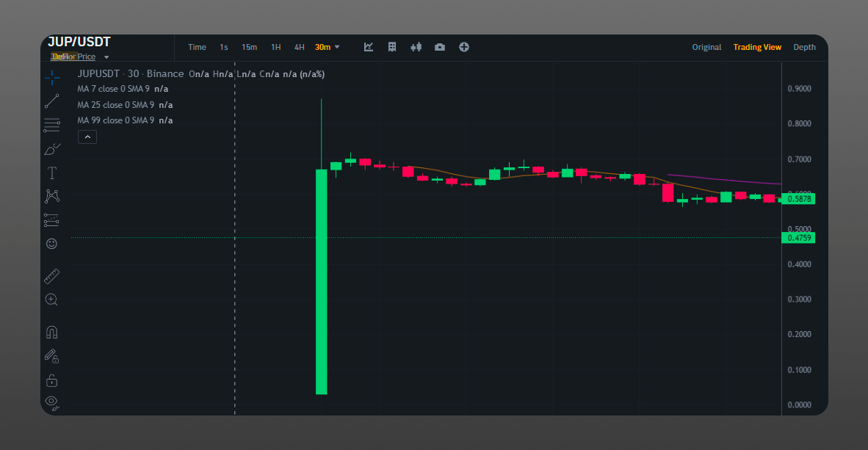Click the 0.5878 current price label
The image size is (868, 450).
click(799, 199)
